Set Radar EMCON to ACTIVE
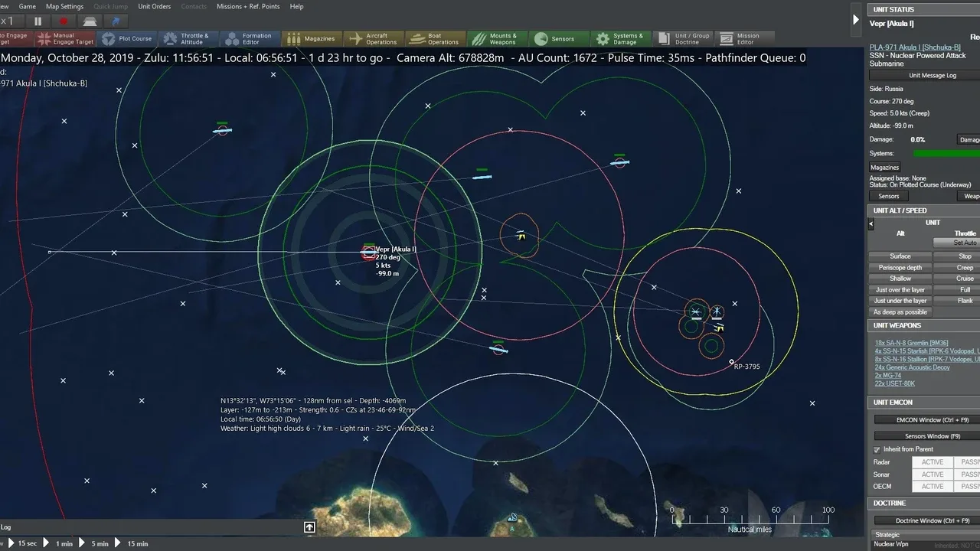The image size is (980, 551). (932, 462)
